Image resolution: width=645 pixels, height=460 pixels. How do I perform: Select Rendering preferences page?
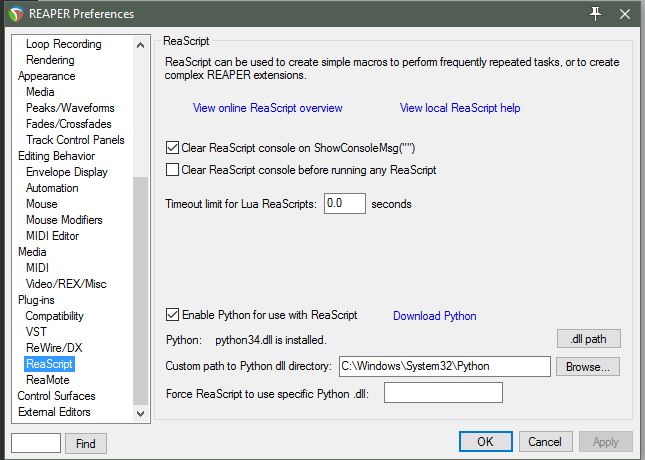50,60
